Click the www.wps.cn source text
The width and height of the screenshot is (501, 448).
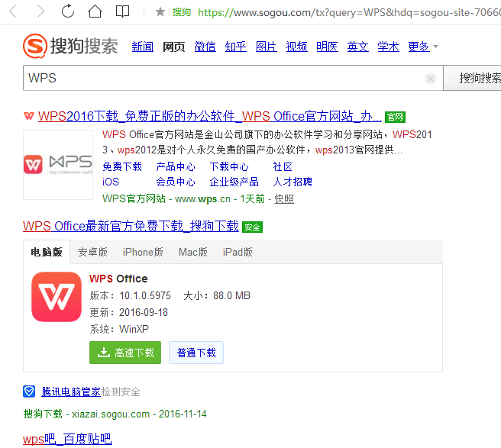coord(202,199)
